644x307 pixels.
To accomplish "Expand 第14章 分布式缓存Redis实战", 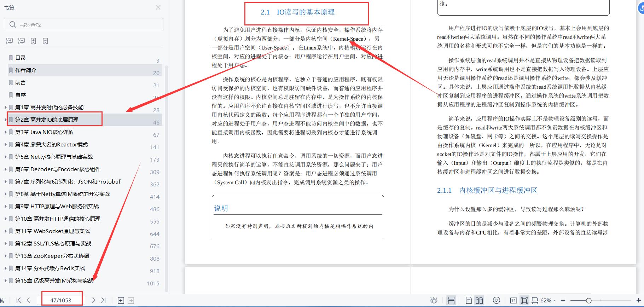I will click(5, 268).
